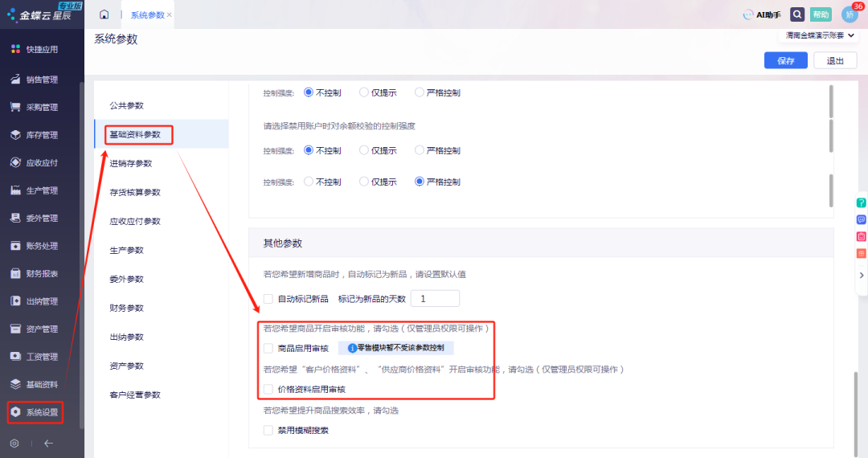Open 生产管理 production icon
This screenshot has width=868, height=458.
coord(15,190)
